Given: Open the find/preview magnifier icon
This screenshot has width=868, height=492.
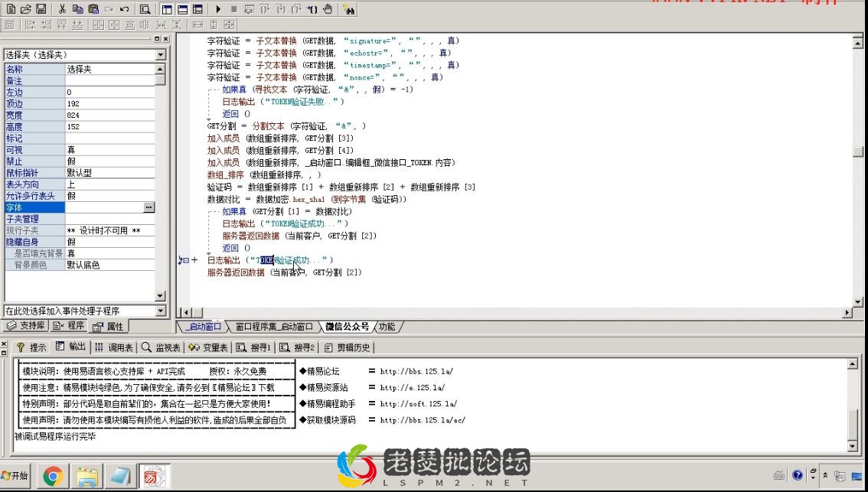Looking at the screenshot, I should [145, 9].
